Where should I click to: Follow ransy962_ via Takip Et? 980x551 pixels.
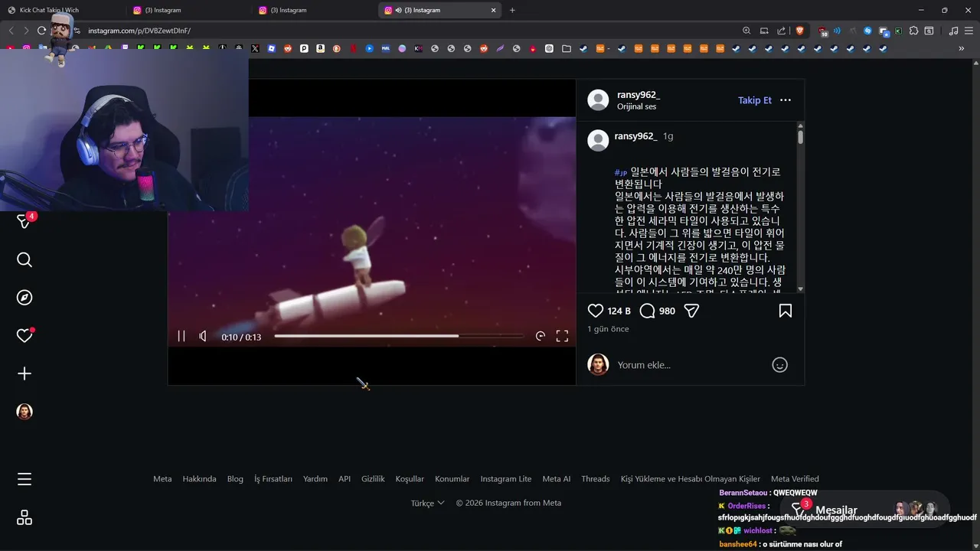pos(754,100)
